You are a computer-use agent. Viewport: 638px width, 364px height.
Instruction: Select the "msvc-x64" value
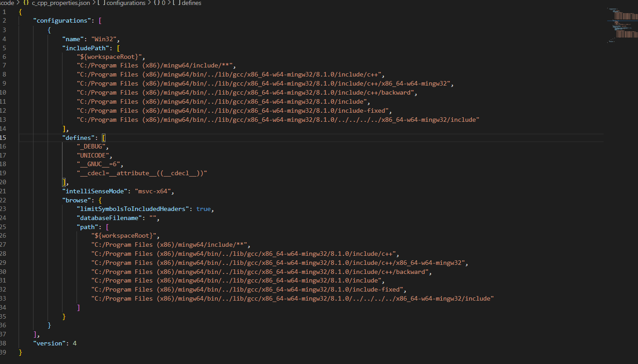[154, 191]
